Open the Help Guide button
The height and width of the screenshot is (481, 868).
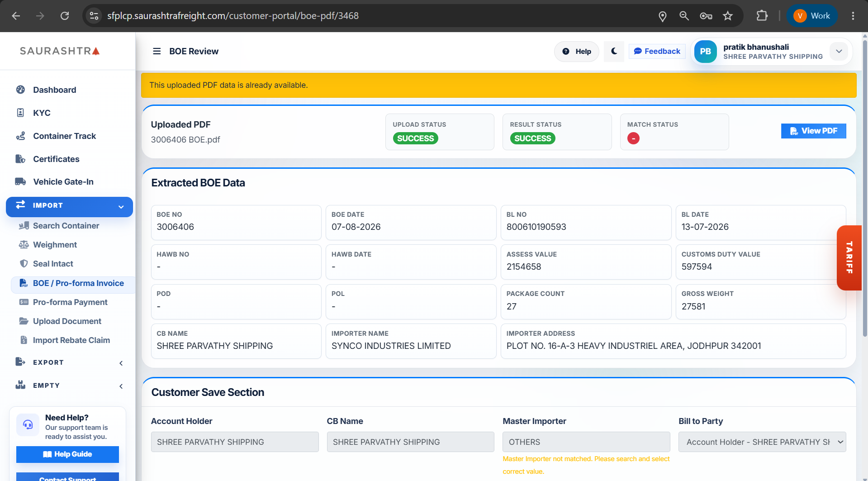[x=67, y=454]
